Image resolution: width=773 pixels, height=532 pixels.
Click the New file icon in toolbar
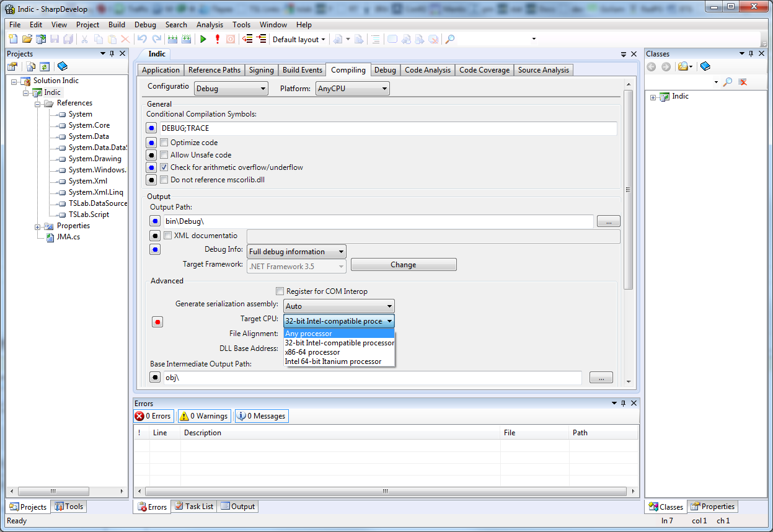(x=13, y=39)
